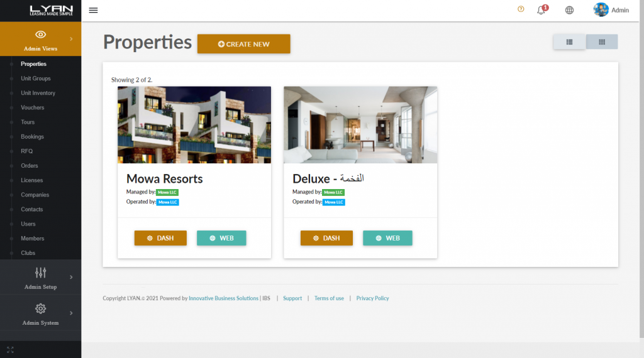Open WEB for the Deluxe property
The height and width of the screenshot is (358, 644).
click(x=387, y=238)
